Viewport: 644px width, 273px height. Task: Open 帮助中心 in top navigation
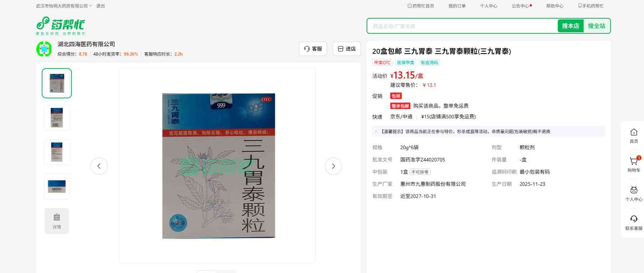point(555,6)
